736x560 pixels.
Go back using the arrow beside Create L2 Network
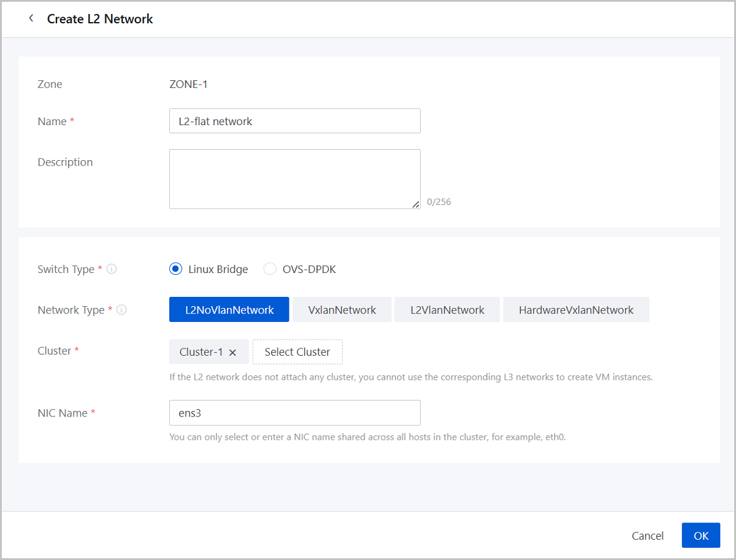point(31,18)
